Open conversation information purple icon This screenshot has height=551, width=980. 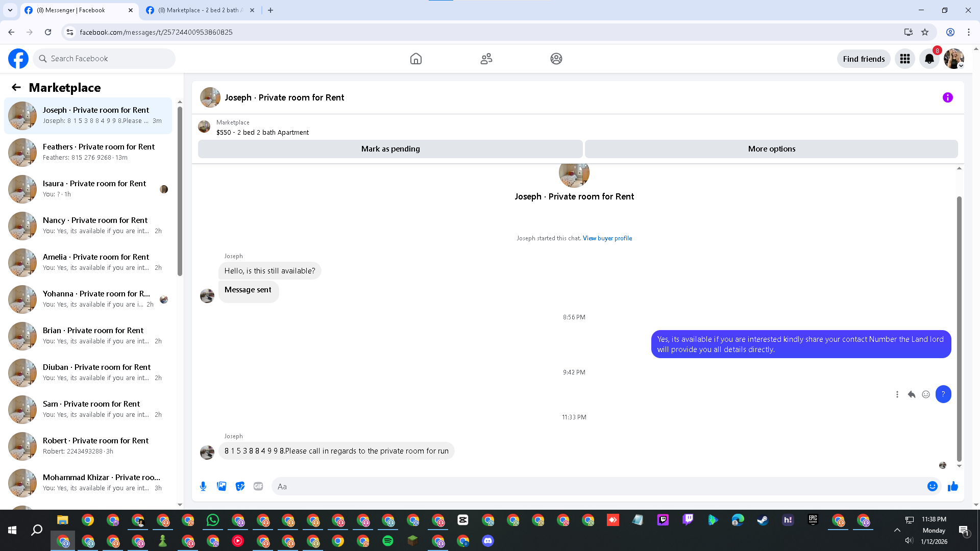point(947,97)
